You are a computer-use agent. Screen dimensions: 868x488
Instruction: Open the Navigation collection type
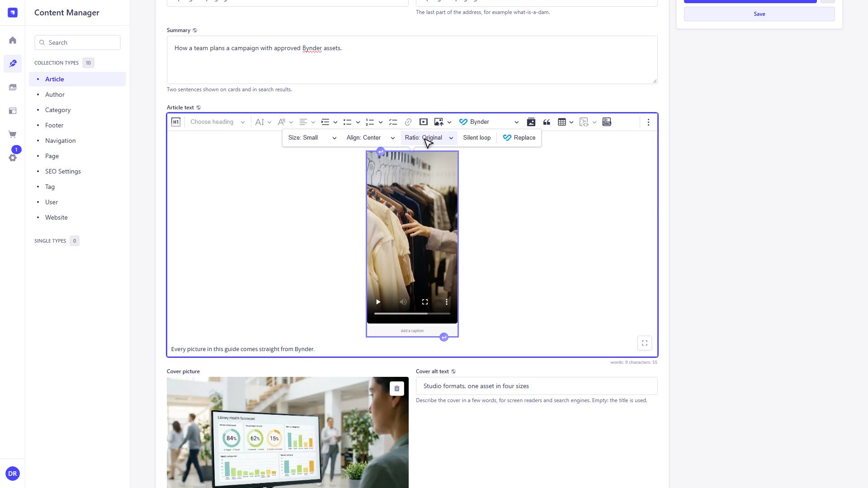tap(60, 141)
